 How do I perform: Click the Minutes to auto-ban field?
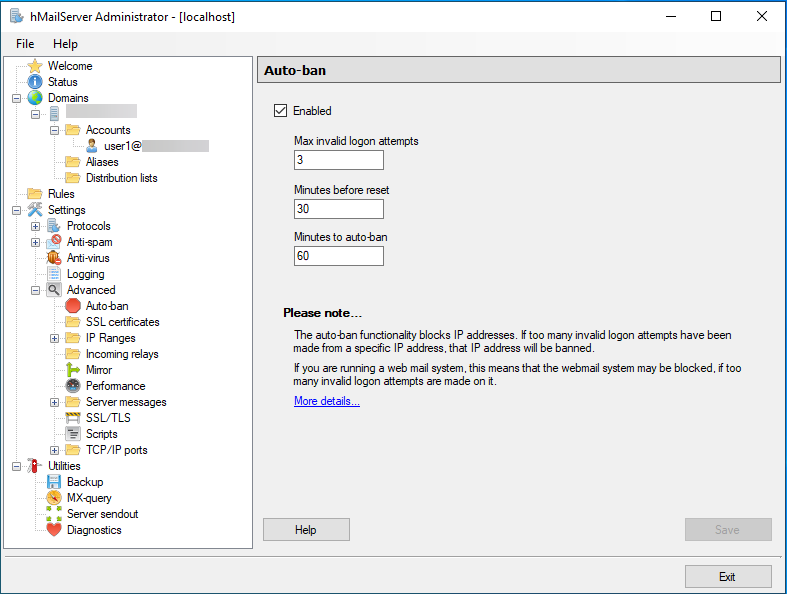coord(339,256)
